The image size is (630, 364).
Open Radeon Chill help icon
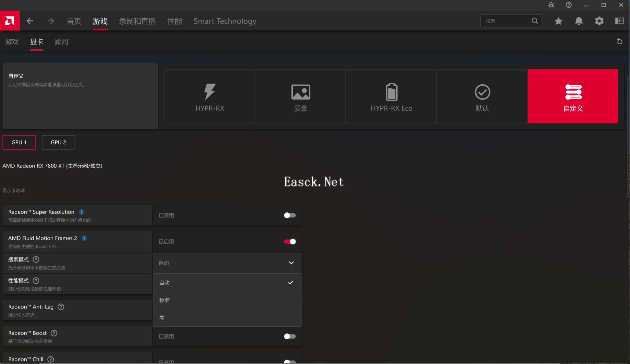click(x=51, y=359)
